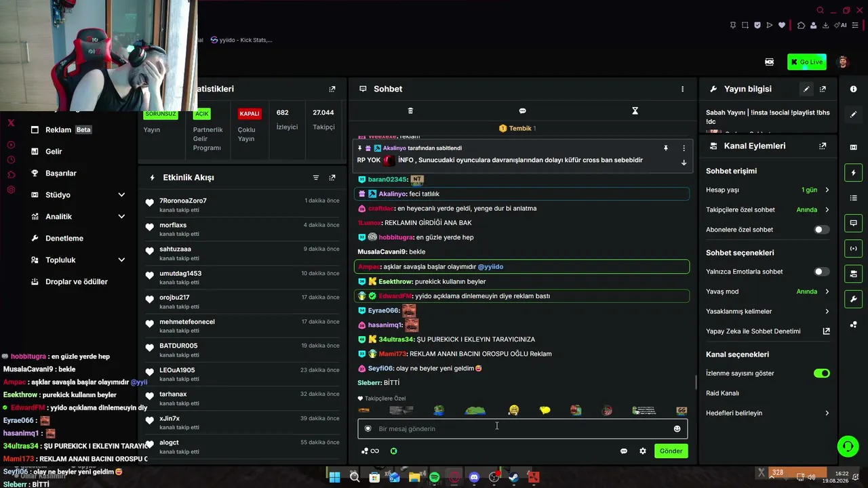Expand the Stüdyo sidebar section
Screen dimensions: 868x488
tap(78, 195)
